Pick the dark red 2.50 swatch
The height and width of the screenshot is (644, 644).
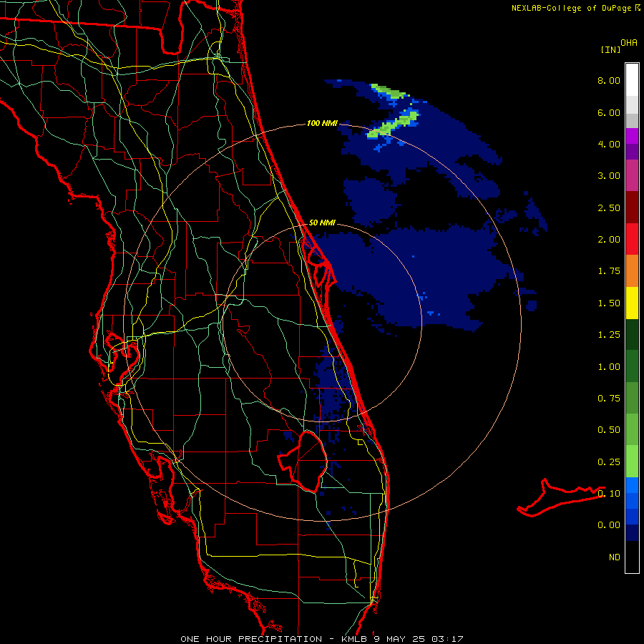point(632,208)
